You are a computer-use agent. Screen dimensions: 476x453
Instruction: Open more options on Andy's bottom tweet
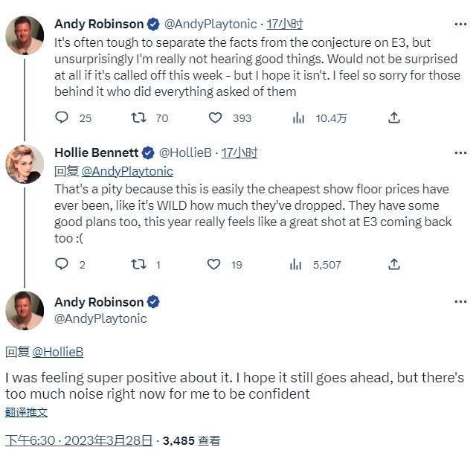click(460, 302)
